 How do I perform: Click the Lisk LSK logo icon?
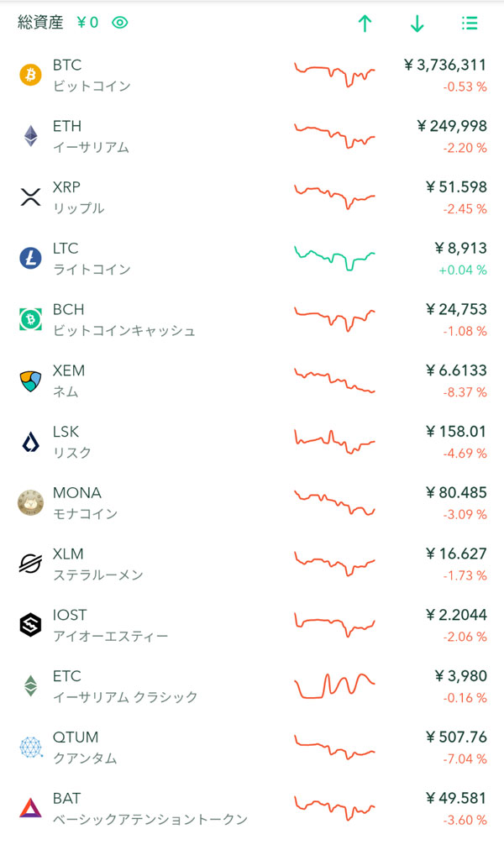coord(30,442)
